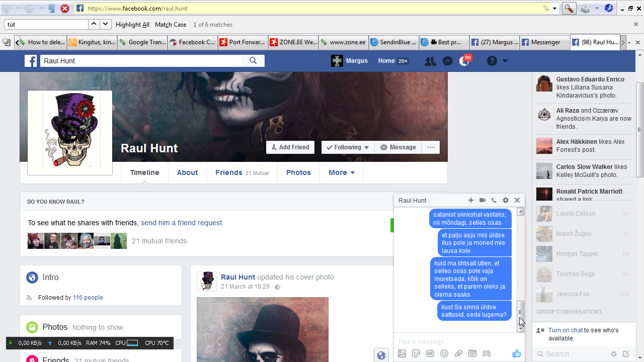Expand the More tab dropdown

342,172
